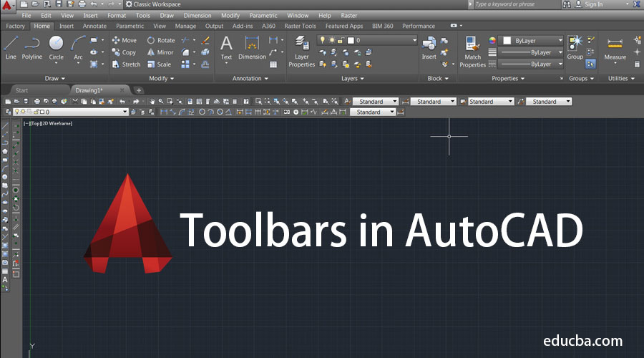Click the Undo arrow in quick access toolbar
This screenshot has width=644, height=358.
(94, 4)
